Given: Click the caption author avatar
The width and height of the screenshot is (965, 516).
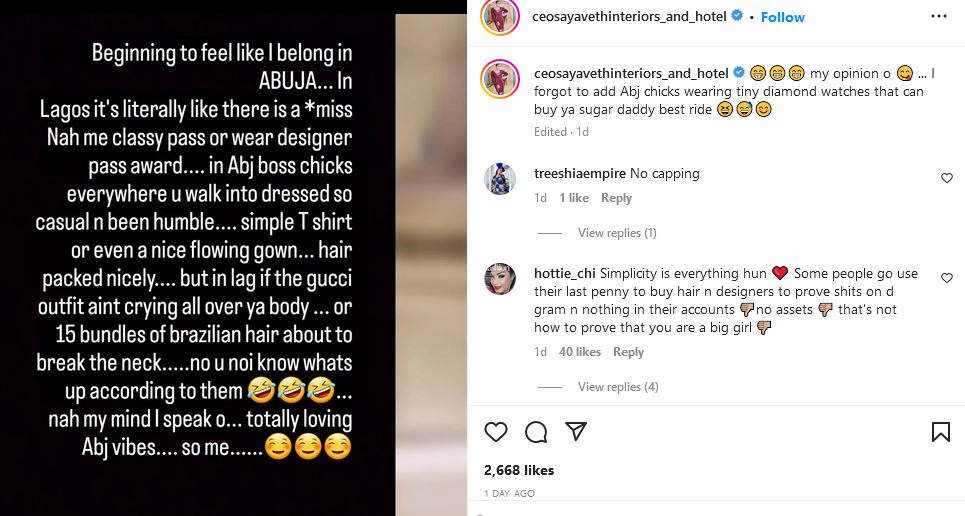Looking at the screenshot, I should pos(500,79).
